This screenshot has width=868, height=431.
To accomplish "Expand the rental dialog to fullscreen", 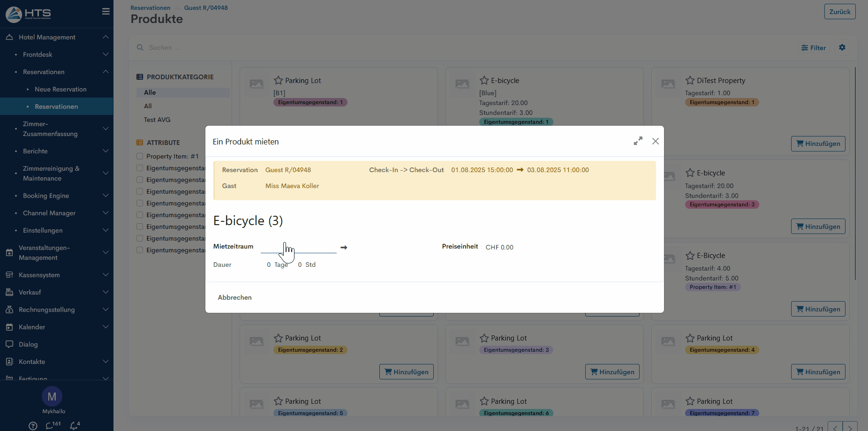I will tap(638, 141).
